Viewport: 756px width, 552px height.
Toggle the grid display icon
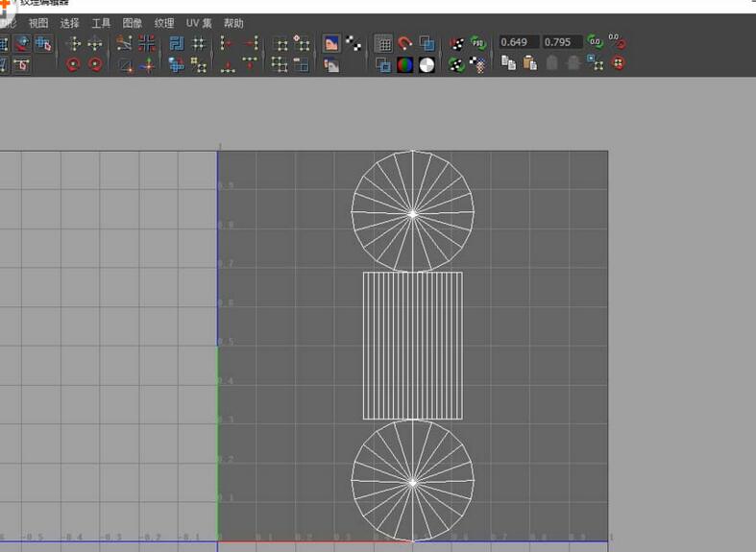coord(383,43)
